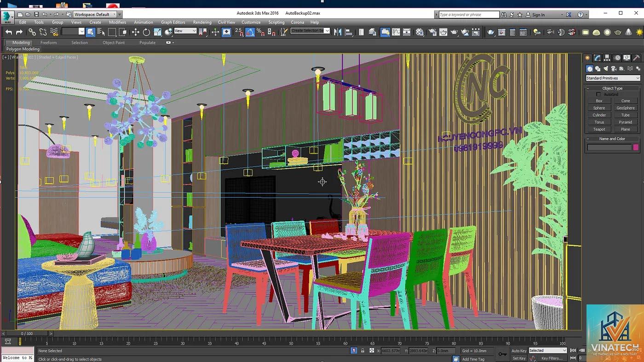Click the Cylinder primitive button

[599, 115]
